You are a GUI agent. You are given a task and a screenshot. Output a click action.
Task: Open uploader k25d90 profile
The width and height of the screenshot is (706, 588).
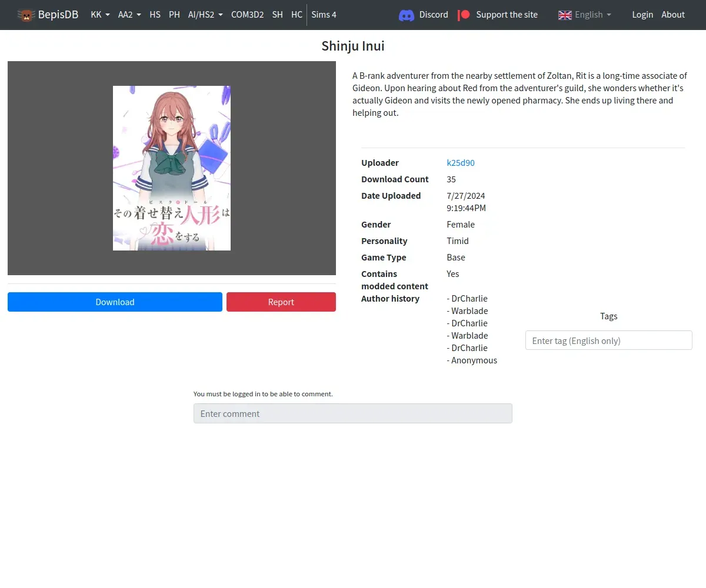(x=461, y=163)
